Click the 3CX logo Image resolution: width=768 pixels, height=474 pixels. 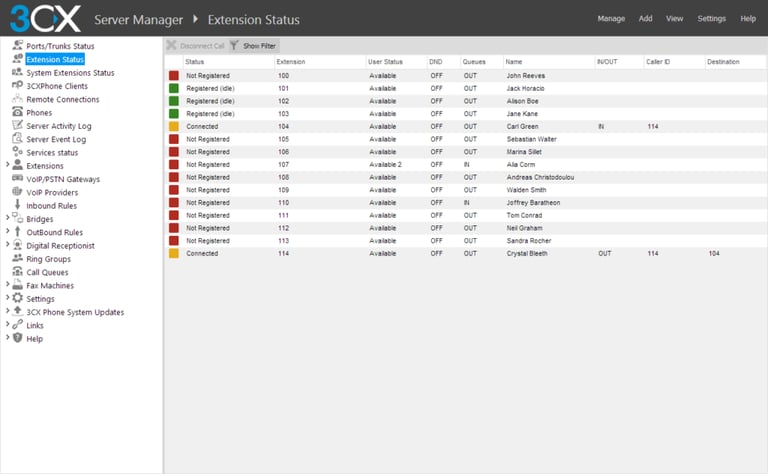46,19
